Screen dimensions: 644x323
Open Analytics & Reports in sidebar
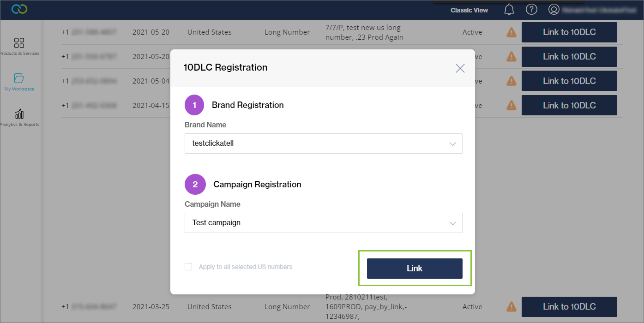tap(19, 117)
